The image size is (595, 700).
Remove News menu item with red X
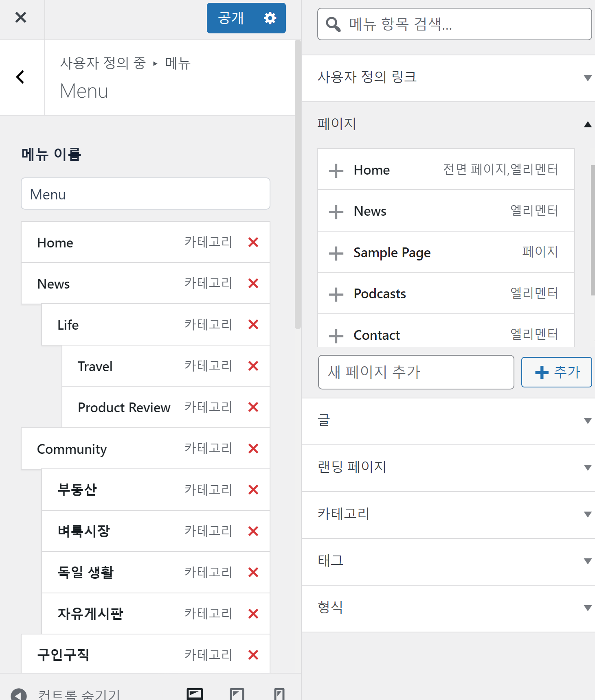click(253, 283)
